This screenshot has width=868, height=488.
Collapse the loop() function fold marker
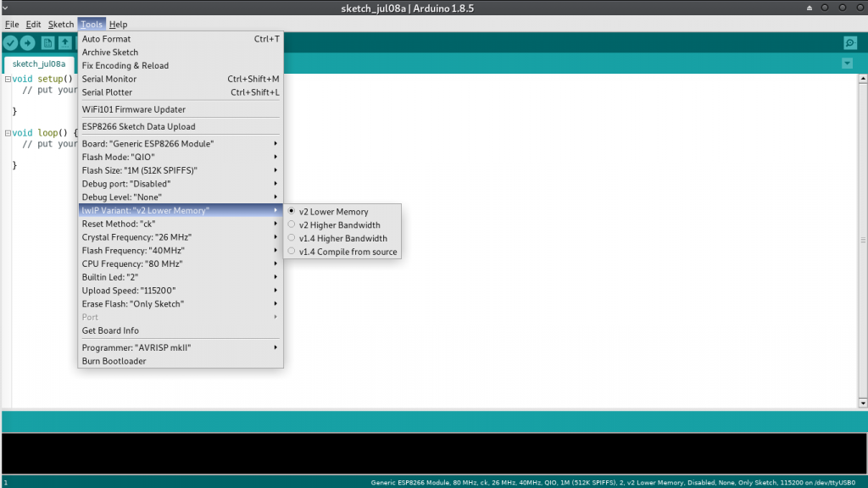[8, 133]
